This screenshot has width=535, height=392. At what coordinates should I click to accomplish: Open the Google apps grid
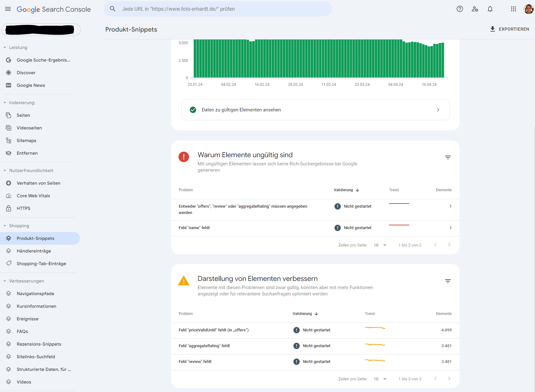click(514, 9)
